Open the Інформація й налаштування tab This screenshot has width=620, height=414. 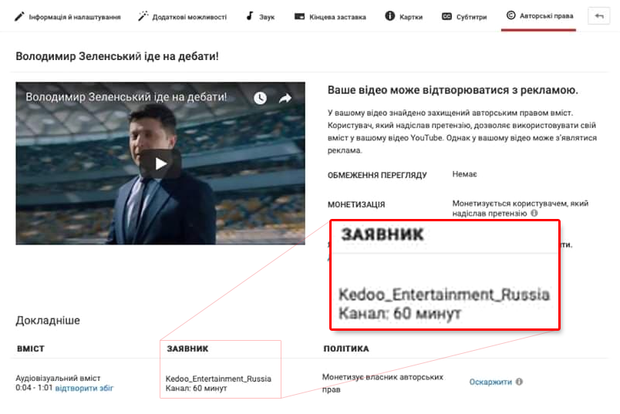click(70, 17)
